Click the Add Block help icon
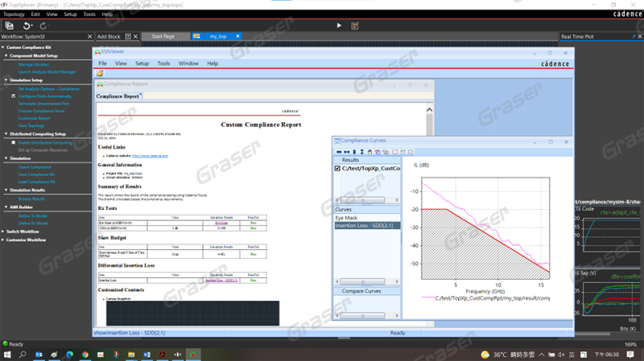The image size is (644, 361). [128, 36]
